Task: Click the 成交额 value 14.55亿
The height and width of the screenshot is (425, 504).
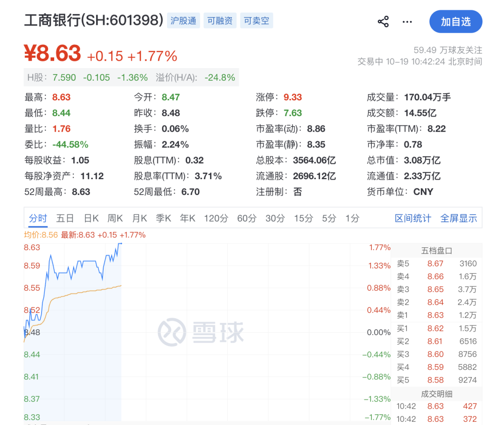Action: pos(420,113)
